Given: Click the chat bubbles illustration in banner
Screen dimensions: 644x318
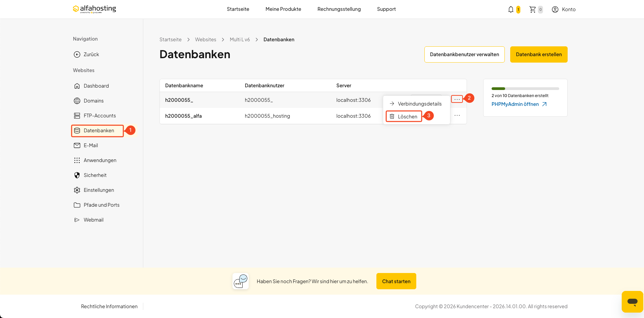Looking at the screenshot, I should (241, 281).
